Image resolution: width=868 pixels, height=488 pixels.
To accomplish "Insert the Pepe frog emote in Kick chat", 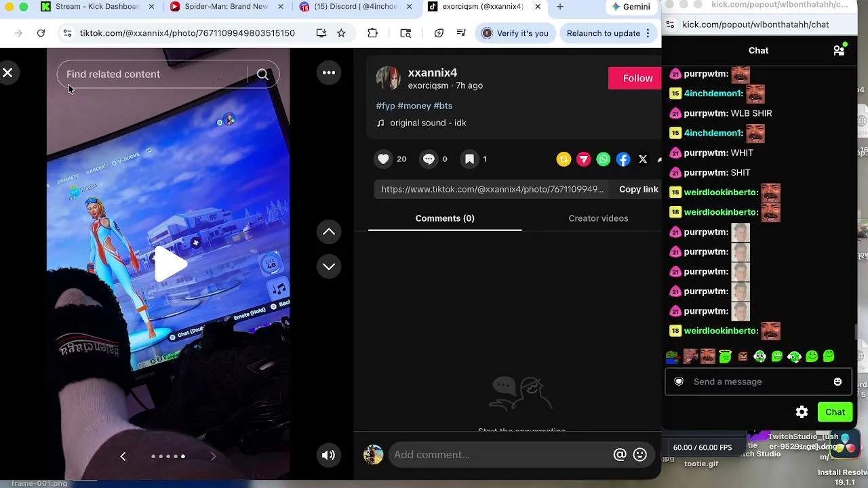I will pyautogui.click(x=673, y=357).
